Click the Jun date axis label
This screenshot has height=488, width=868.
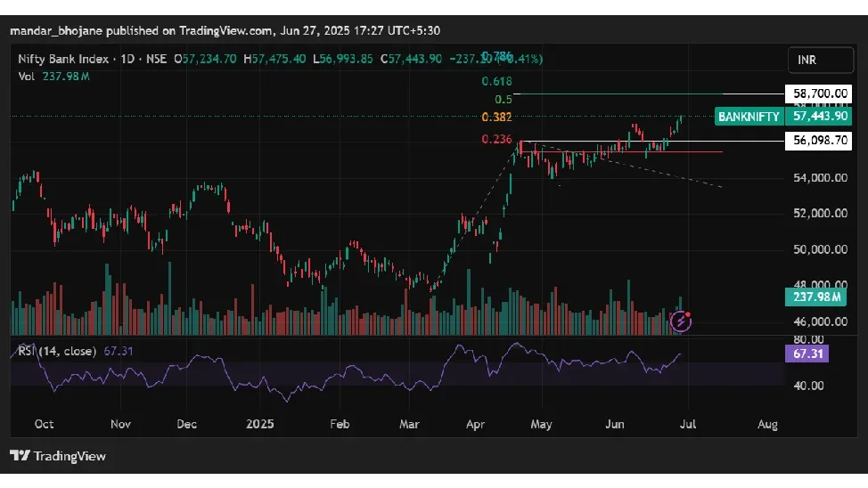(x=615, y=424)
